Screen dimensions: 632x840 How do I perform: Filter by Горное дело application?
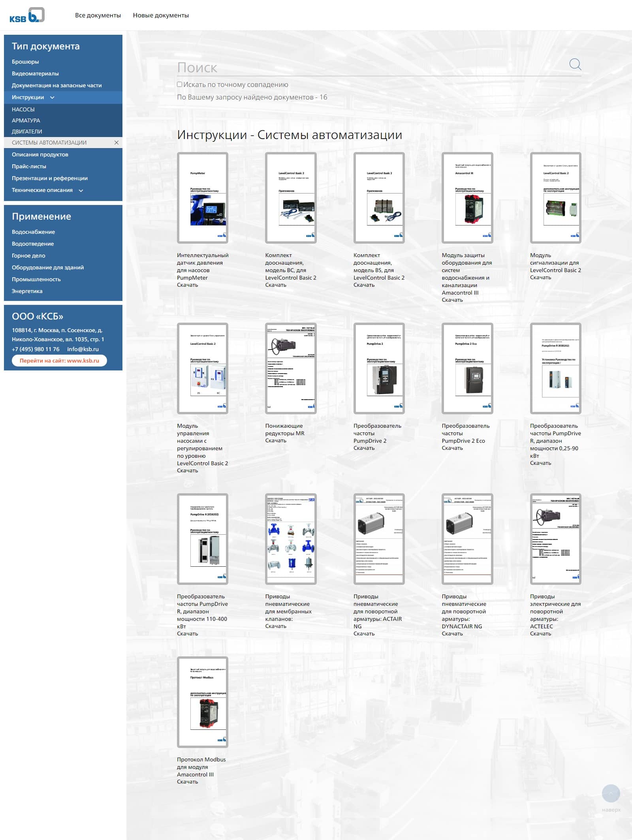click(x=28, y=256)
